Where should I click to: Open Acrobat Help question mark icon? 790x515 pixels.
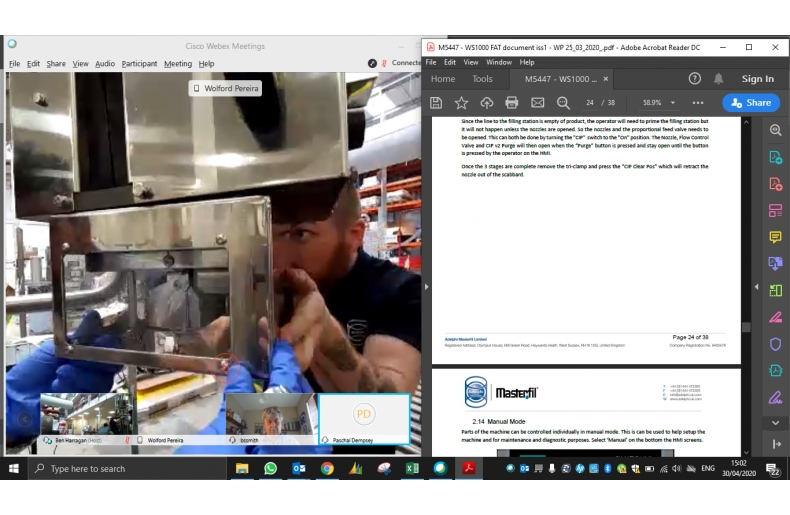coord(695,79)
